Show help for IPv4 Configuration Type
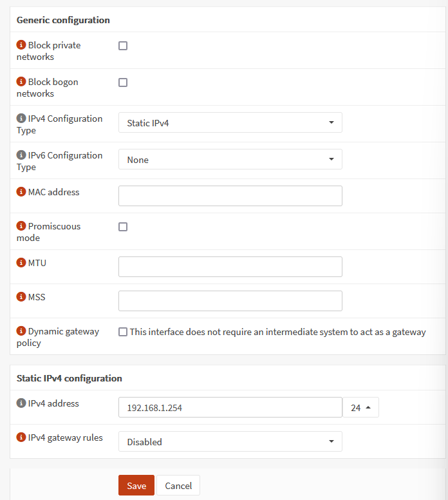This screenshot has height=500, width=448. point(21,119)
